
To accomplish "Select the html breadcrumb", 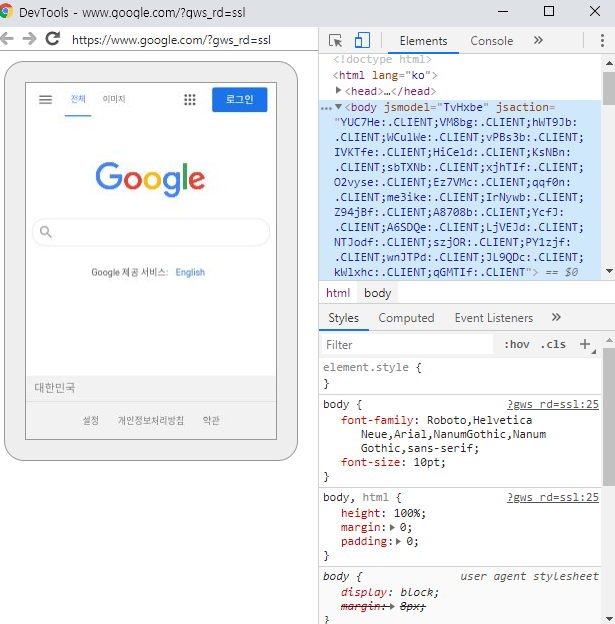I will [338, 293].
